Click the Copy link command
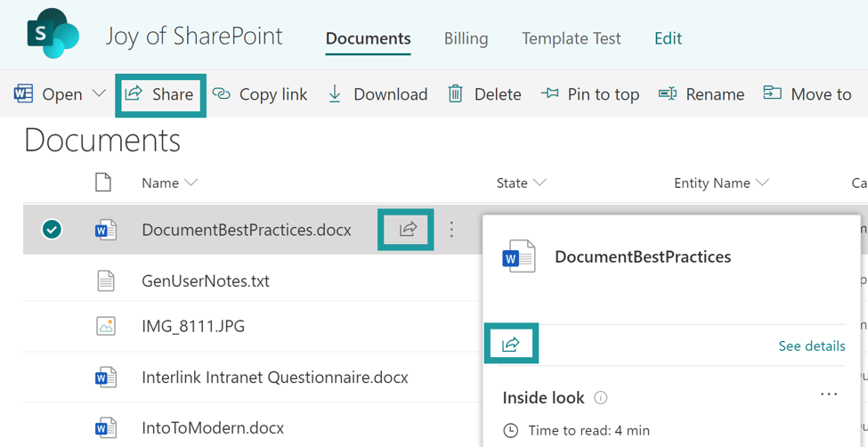The height and width of the screenshot is (447, 868). click(x=260, y=94)
